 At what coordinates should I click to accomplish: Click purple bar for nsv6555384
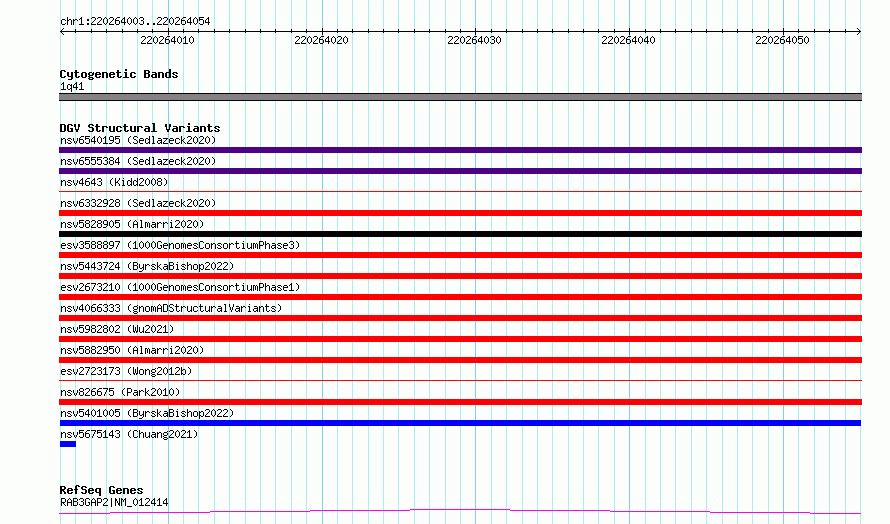click(460, 171)
